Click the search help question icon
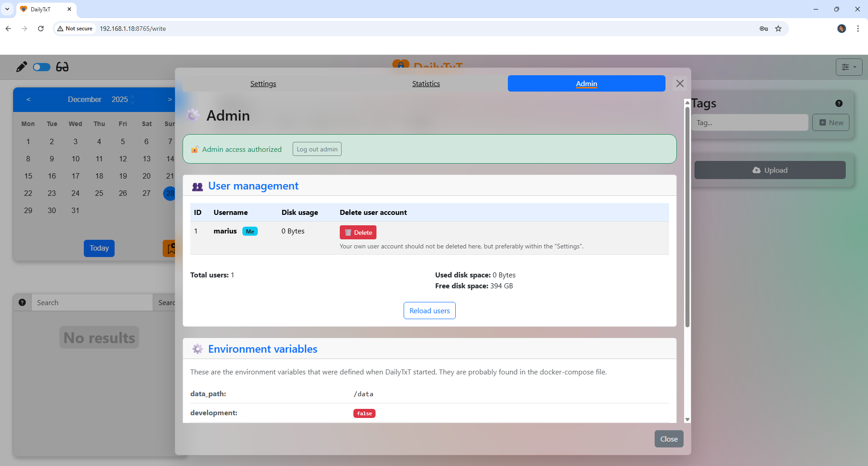 22,302
